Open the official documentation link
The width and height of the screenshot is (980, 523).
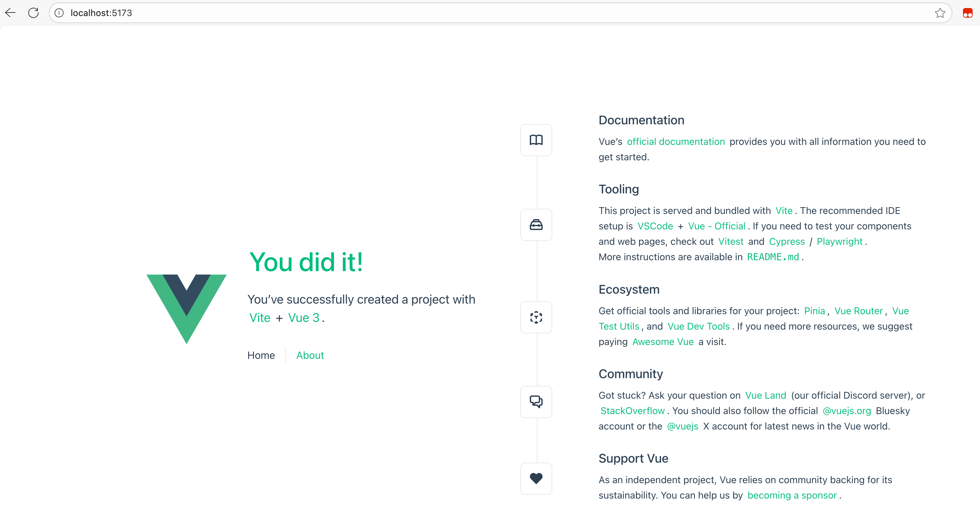(676, 142)
